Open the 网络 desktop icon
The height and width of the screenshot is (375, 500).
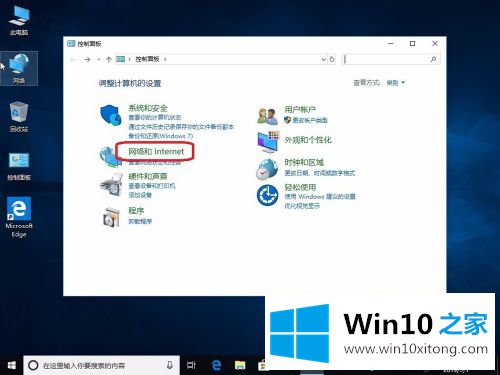coord(19,68)
